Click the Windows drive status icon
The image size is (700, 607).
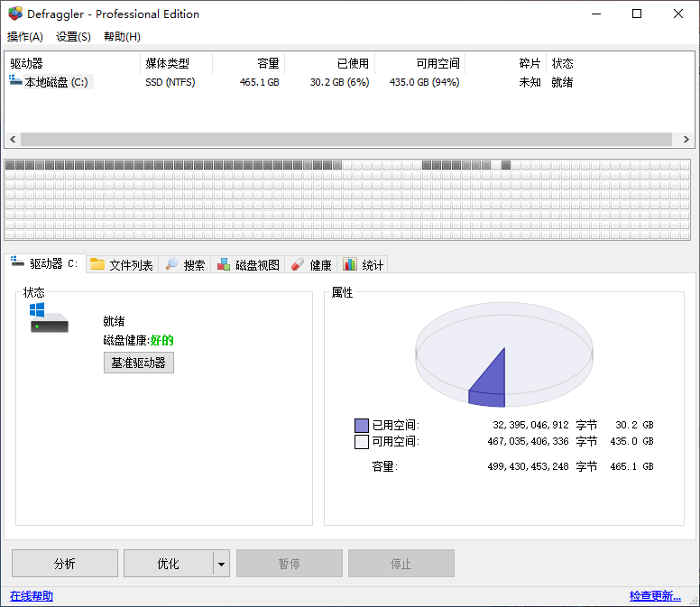click(x=49, y=317)
